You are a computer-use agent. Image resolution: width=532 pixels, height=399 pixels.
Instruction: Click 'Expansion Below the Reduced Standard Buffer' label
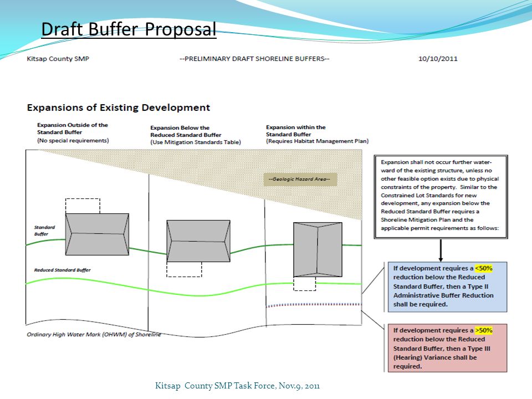[x=186, y=131]
